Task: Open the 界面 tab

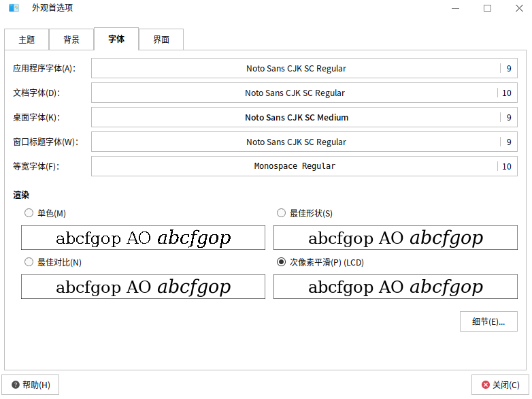Action: coord(161,39)
